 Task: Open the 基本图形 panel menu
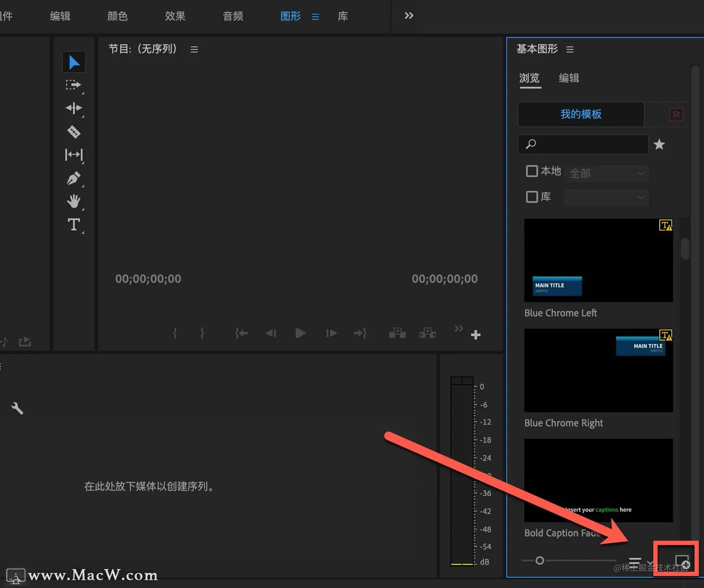570,49
